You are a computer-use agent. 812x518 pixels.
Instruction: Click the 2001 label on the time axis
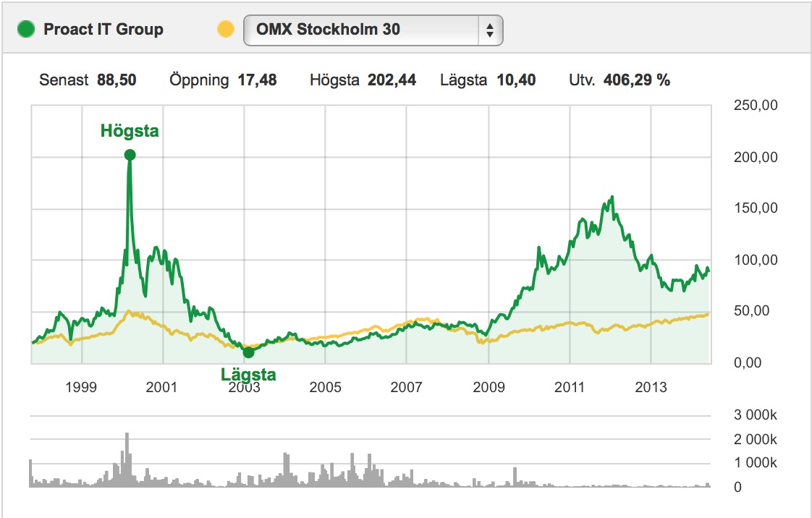(x=161, y=387)
